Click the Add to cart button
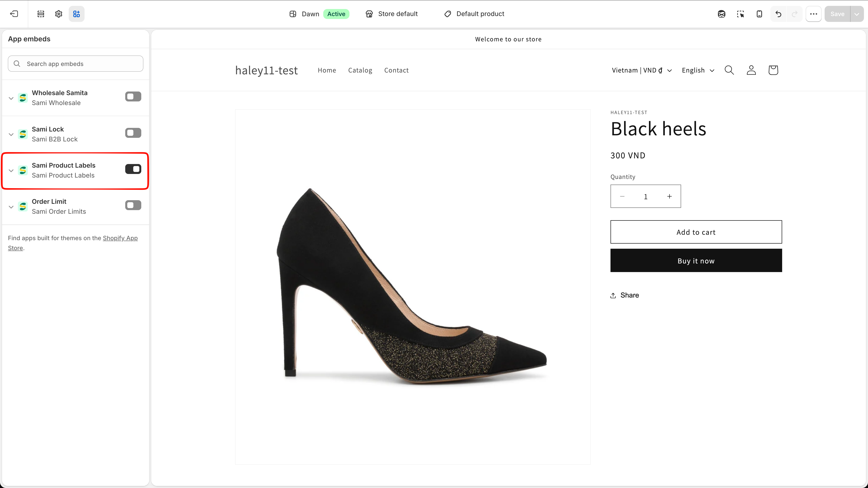 click(696, 232)
